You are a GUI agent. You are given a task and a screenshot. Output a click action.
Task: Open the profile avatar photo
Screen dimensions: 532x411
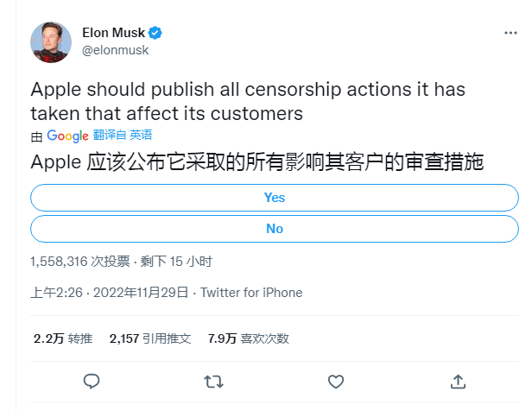click(x=51, y=41)
